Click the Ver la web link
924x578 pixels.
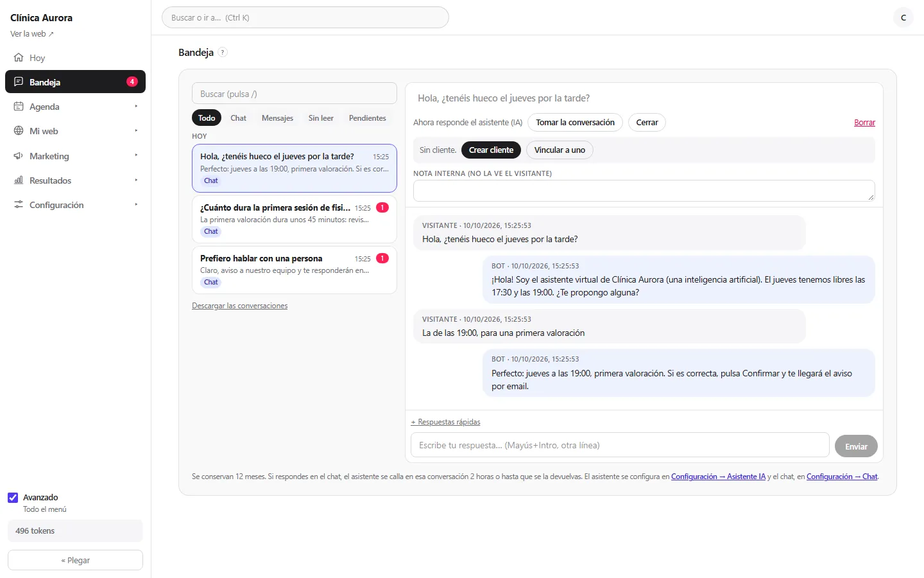[x=32, y=34]
